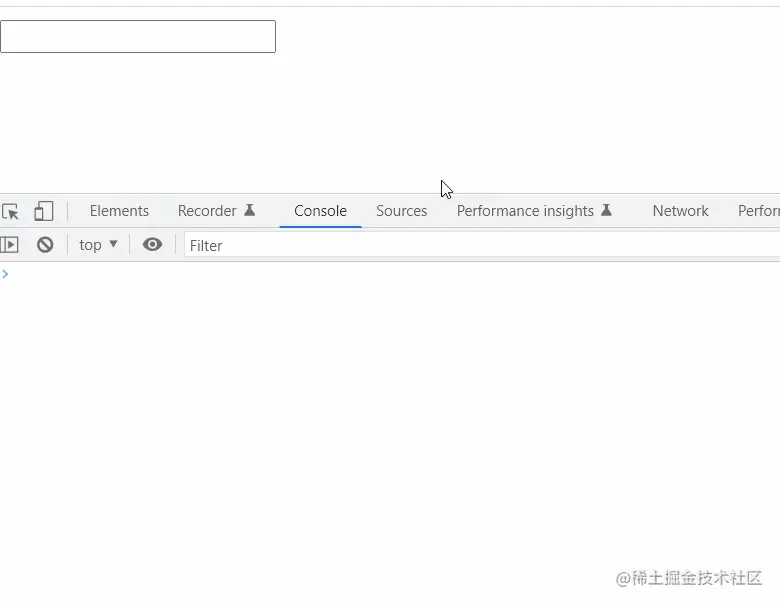This screenshot has width=780, height=604.
Task: Create live expression with eye icon
Action: click(152, 244)
